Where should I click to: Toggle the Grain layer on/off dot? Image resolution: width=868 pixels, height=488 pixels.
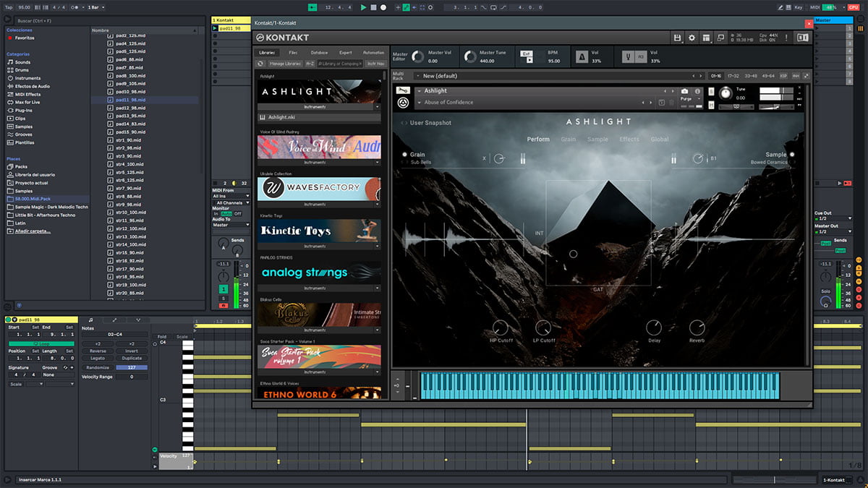pos(404,155)
